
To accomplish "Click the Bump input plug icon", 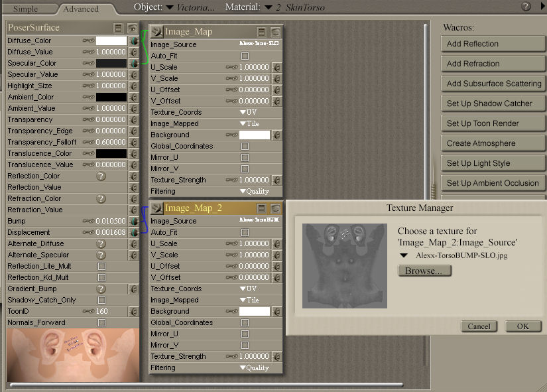I will coord(134,221).
